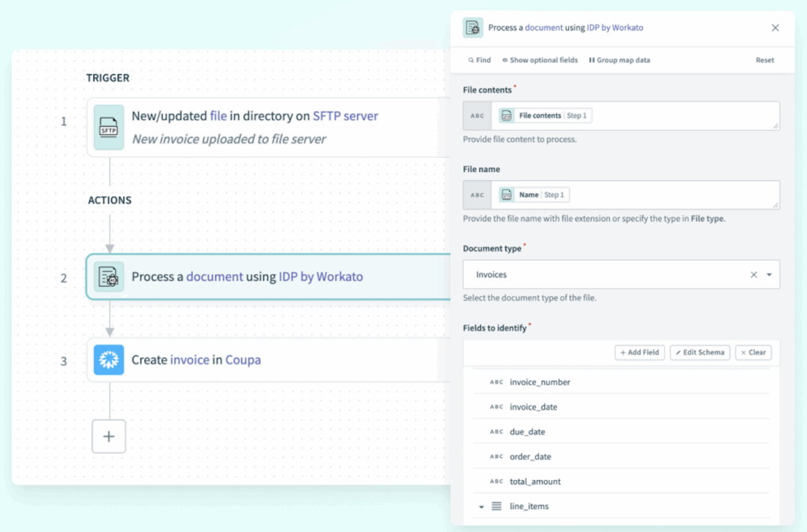The width and height of the screenshot is (807, 532).
Task: Click the IDP document processing step icon
Action: pos(109,277)
